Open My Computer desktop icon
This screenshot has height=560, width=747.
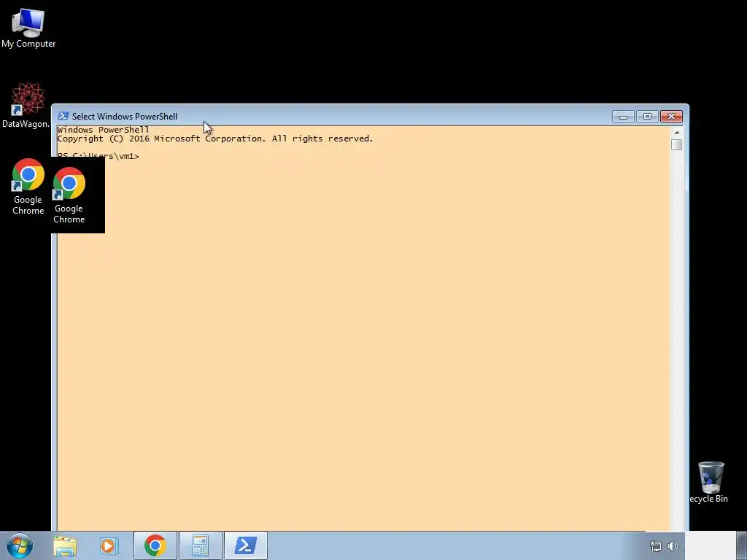(28, 28)
